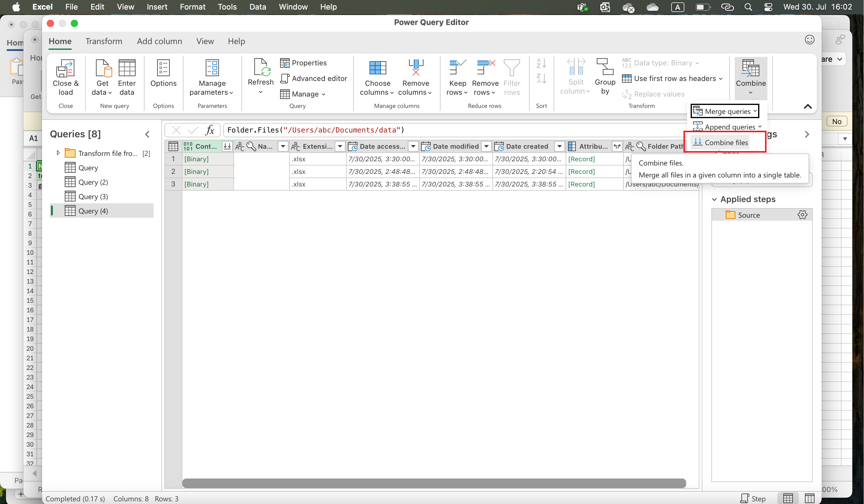
Task: Sort descending with the Z-A icon
Action: (x=541, y=79)
